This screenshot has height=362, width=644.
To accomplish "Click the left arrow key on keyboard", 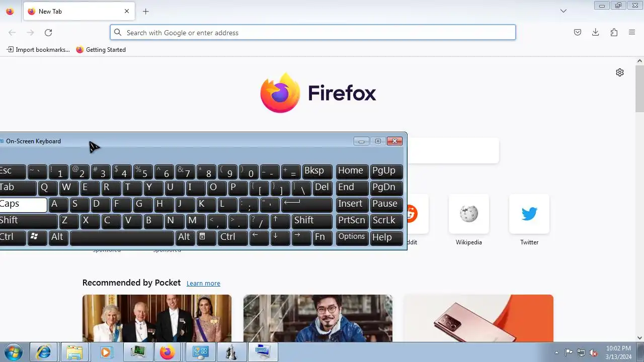I will tap(259, 237).
